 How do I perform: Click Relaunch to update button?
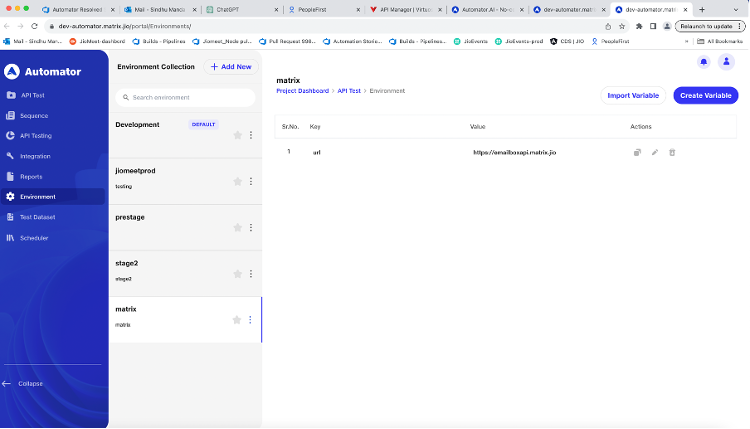[x=710, y=26]
